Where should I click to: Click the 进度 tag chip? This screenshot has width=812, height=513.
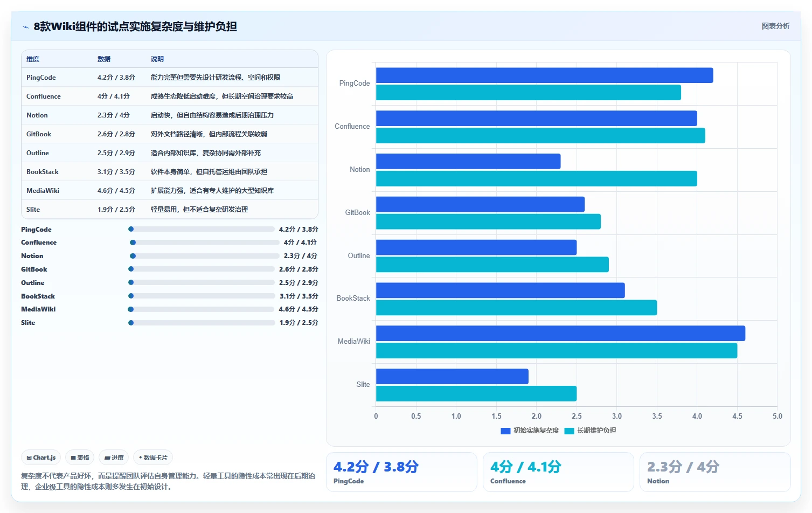tap(114, 457)
